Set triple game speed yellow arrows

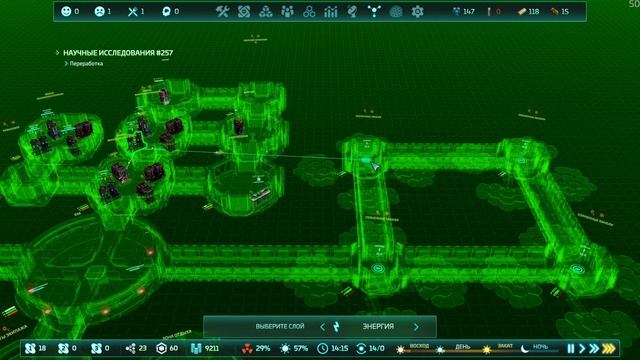(609, 348)
